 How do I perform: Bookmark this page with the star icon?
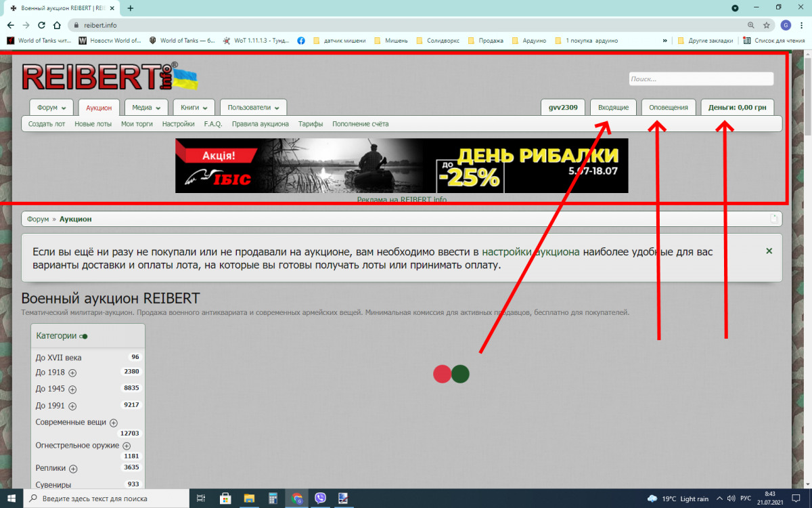point(767,25)
